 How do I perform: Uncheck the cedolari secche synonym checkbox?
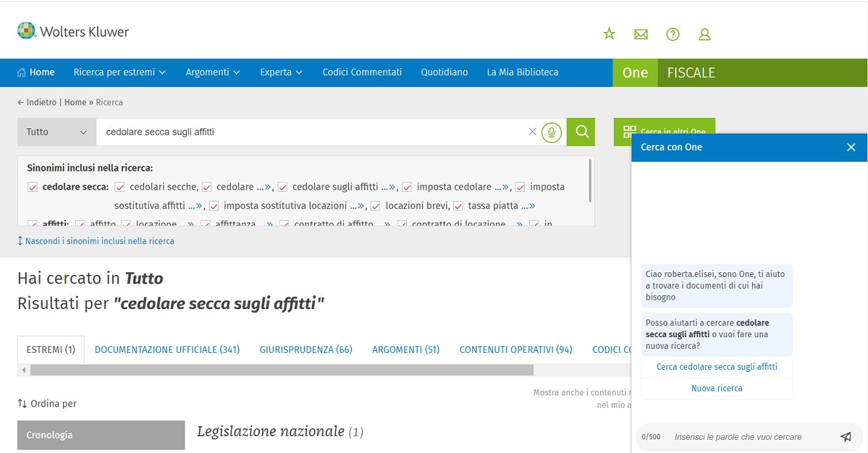120,187
